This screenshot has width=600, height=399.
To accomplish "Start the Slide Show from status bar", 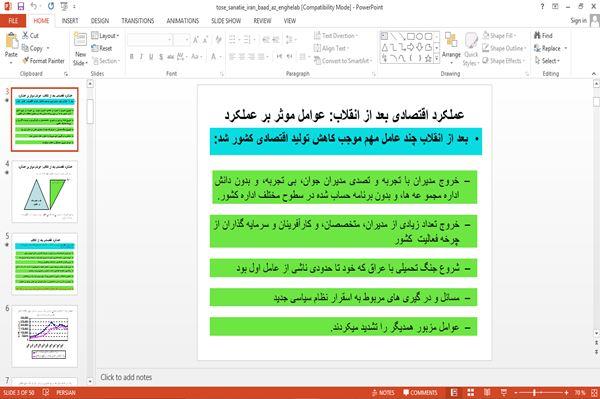I will coord(504,392).
